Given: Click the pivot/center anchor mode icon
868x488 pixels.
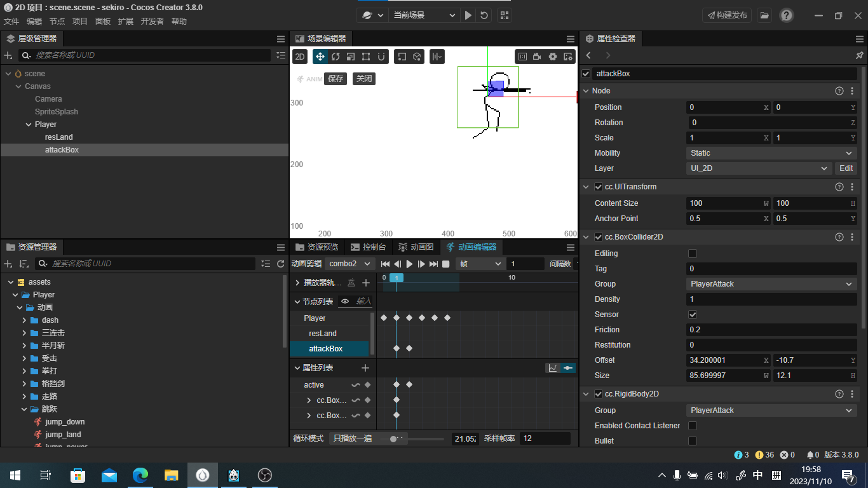Looking at the screenshot, I should (402, 57).
